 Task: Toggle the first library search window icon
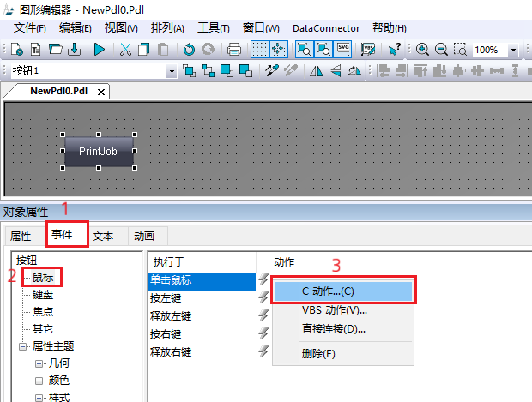pos(305,50)
